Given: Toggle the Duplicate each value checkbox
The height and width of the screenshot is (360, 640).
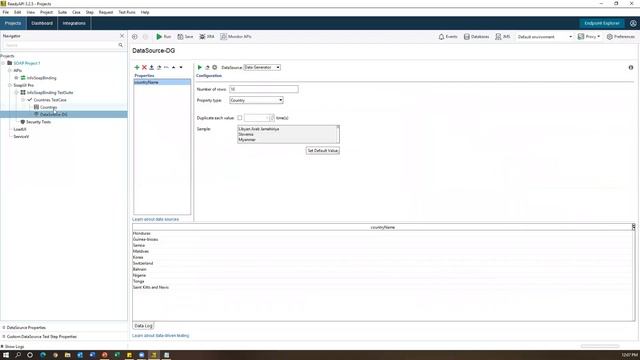Looking at the screenshot, I should [x=240, y=118].
